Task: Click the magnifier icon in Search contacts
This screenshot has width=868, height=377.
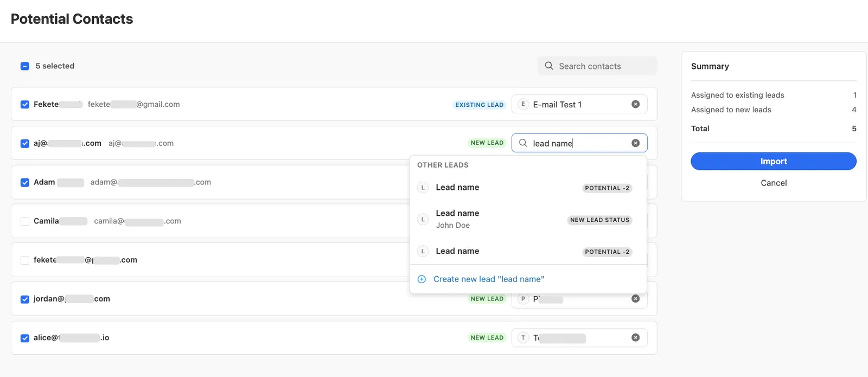Action: (x=549, y=66)
